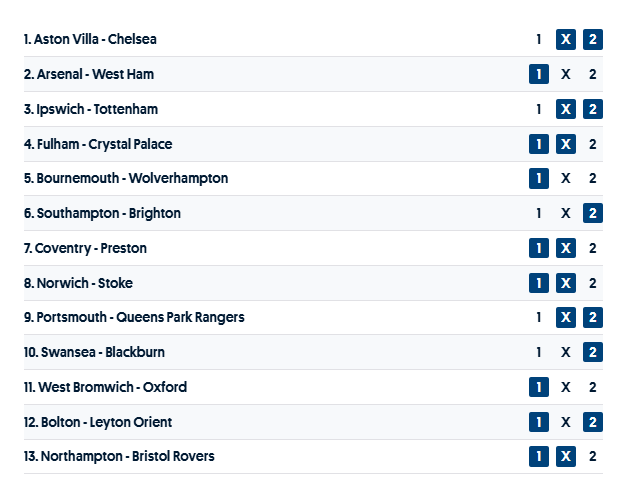
Task: Deselect away win for Ipswich - Tottenham
Action: point(593,109)
